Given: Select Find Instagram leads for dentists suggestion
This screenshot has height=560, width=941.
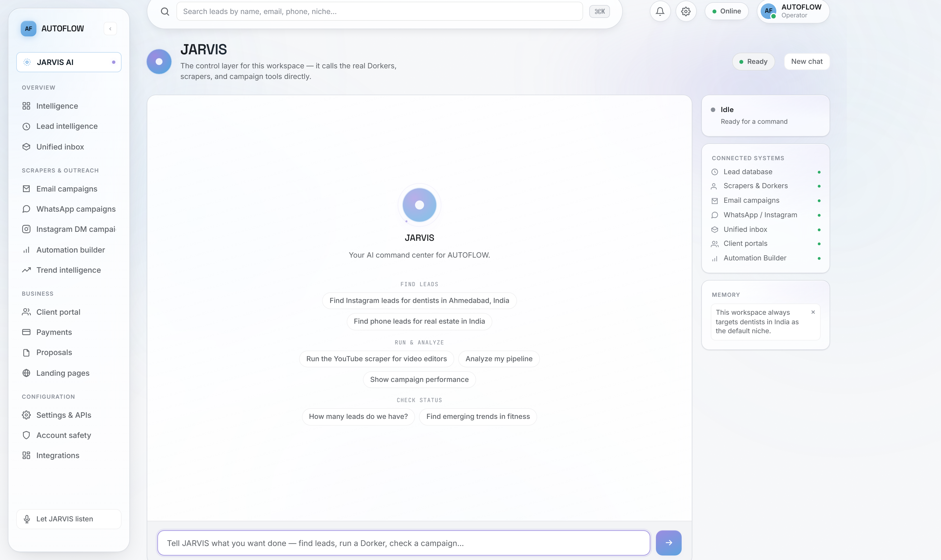Looking at the screenshot, I should pos(419,301).
